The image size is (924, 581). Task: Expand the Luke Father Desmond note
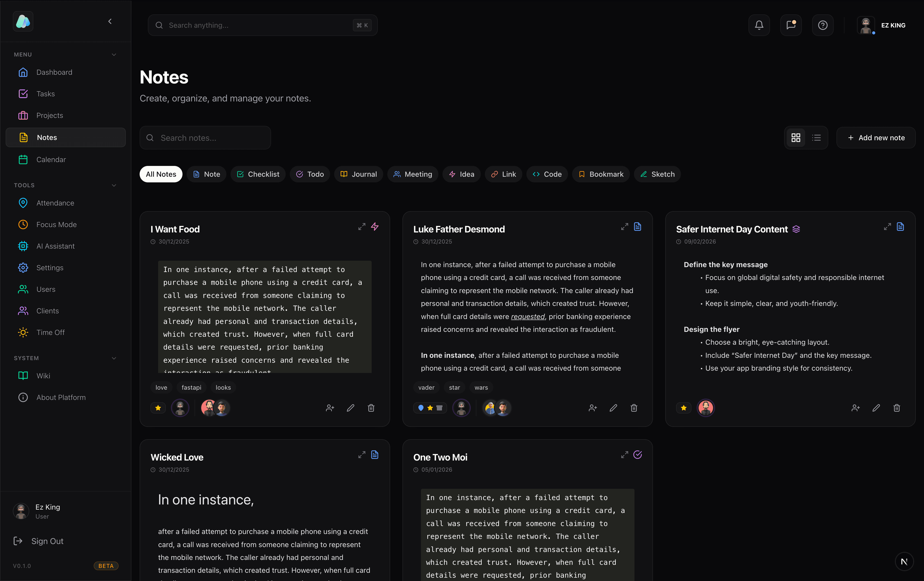pyautogui.click(x=625, y=227)
